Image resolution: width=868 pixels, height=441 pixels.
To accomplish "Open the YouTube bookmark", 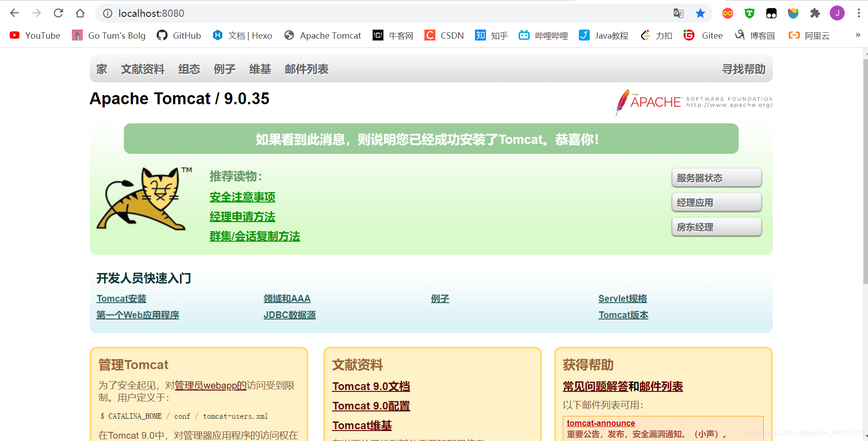I will (x=35, y=35).
